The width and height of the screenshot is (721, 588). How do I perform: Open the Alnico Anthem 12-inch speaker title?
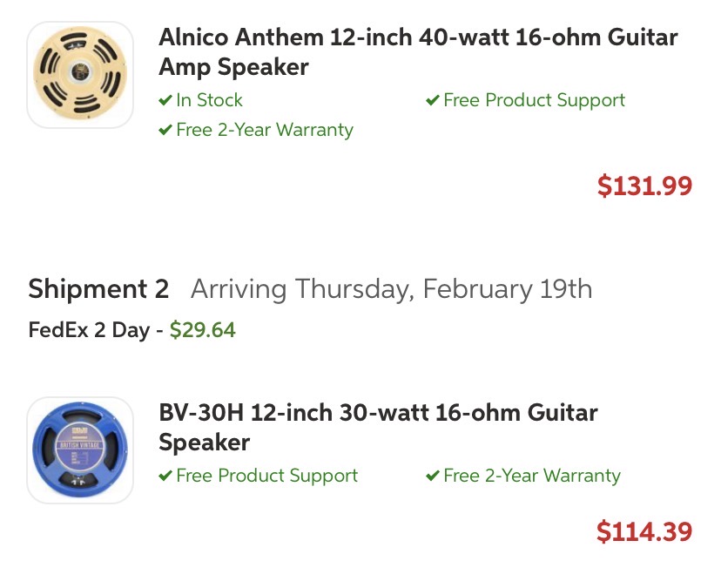point(418,52)
